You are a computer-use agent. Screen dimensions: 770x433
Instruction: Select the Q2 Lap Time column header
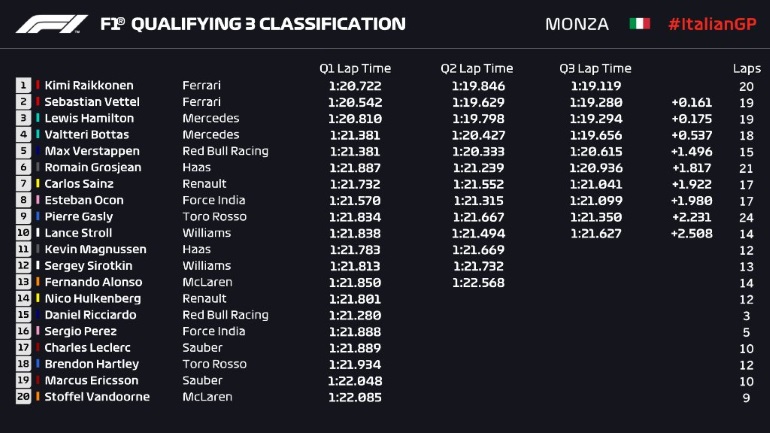click(477, 69)
